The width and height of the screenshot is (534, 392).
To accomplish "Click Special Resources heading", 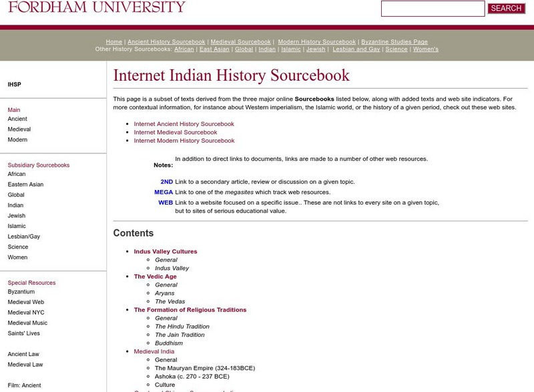I will coord(31,283).
